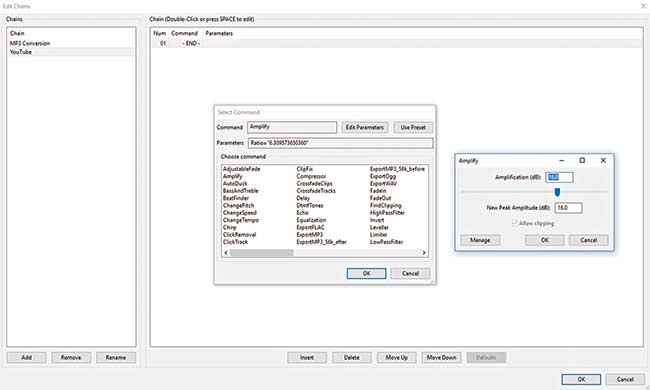
Task: Click Add below the Chains list
Action: tap(27, 357)
